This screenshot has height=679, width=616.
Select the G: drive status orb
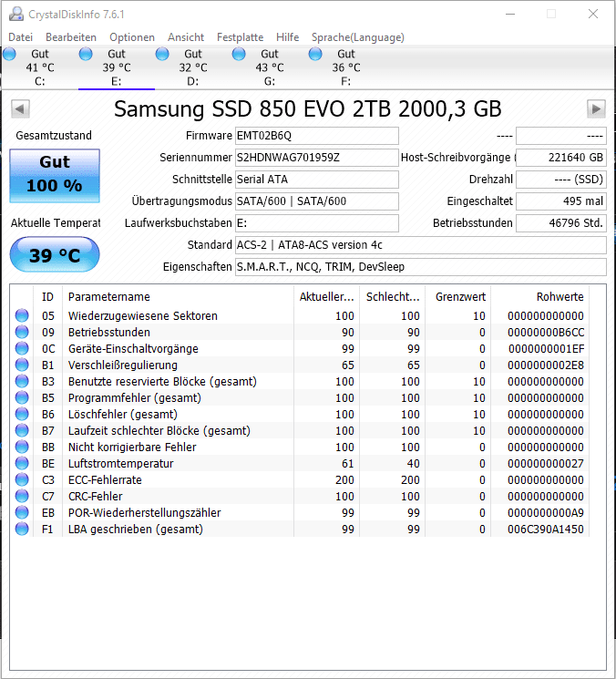click(239, 54)
